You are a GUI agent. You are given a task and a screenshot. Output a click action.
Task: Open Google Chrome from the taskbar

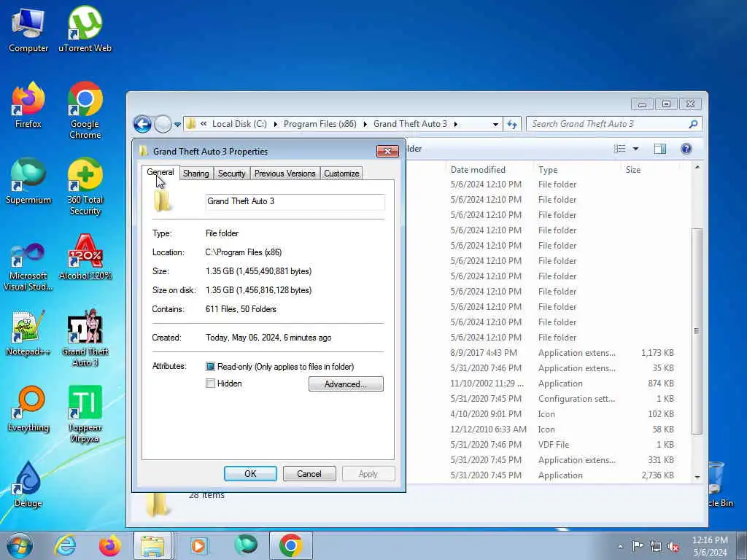[x=290, y=545]
